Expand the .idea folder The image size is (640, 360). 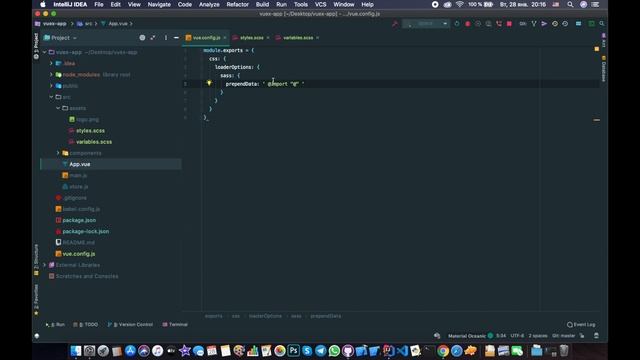(x=51, y=63)
